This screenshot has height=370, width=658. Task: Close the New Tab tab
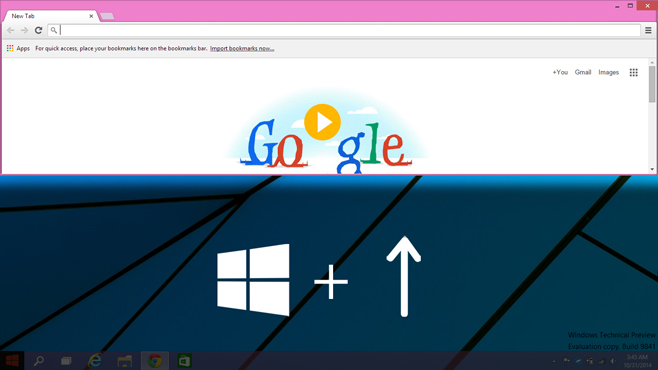(x=91, y=16)
